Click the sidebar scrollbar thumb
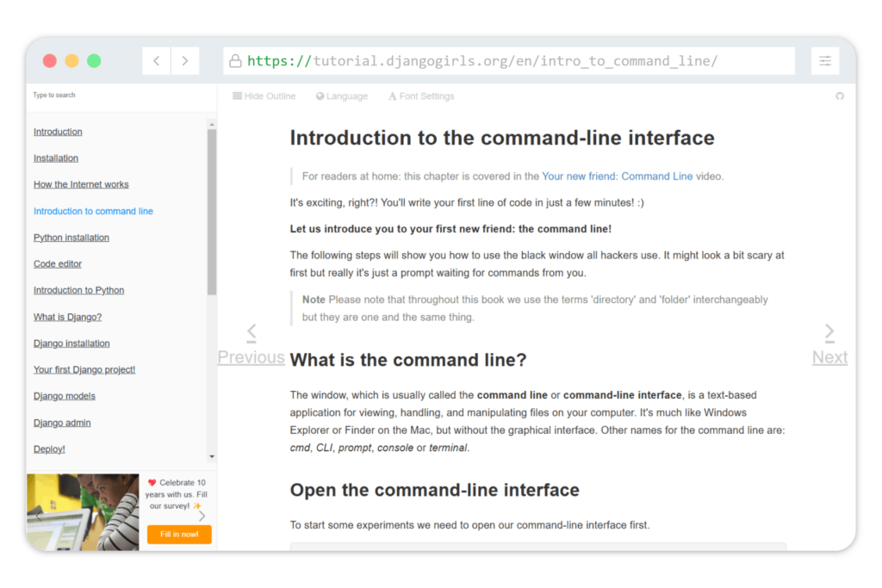The image size is (882, 588). coord(212,212)
